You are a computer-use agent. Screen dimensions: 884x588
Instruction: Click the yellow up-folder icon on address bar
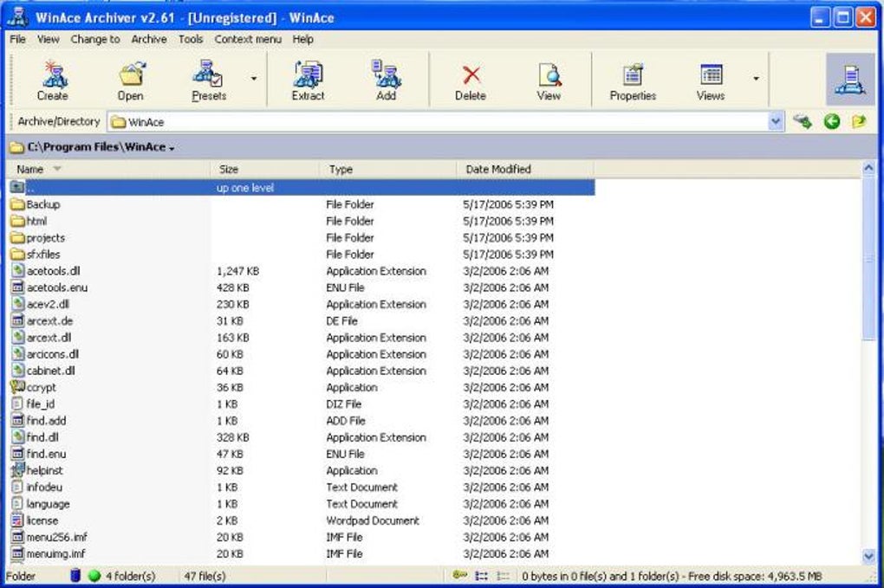[859, 121]
